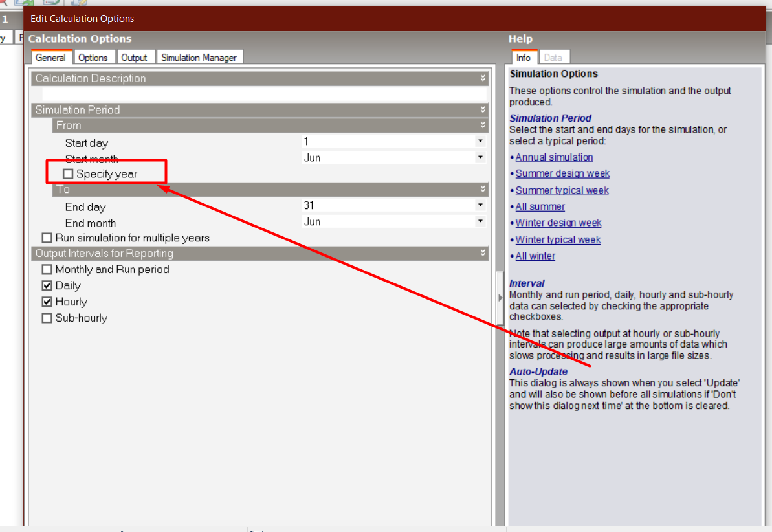Toggle the Sub-hourly output checkbox
This screenshot has width=772, height=532.
47,318
